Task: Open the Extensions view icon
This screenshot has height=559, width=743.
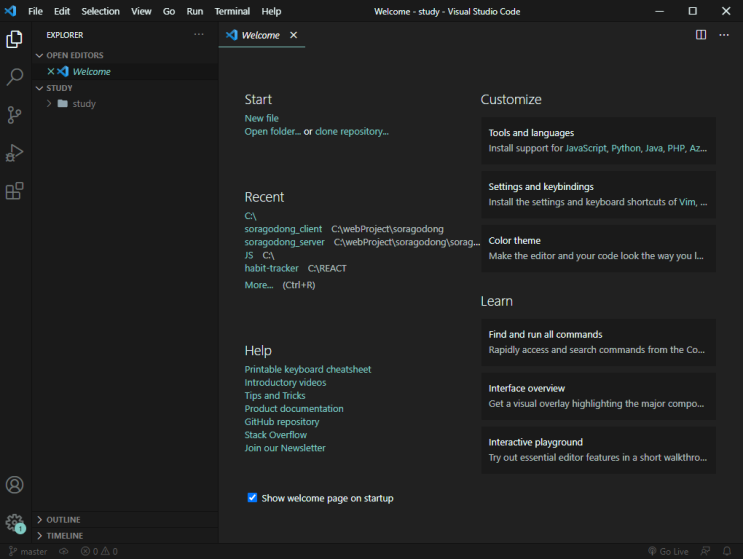Action: [x=14, y=190]
